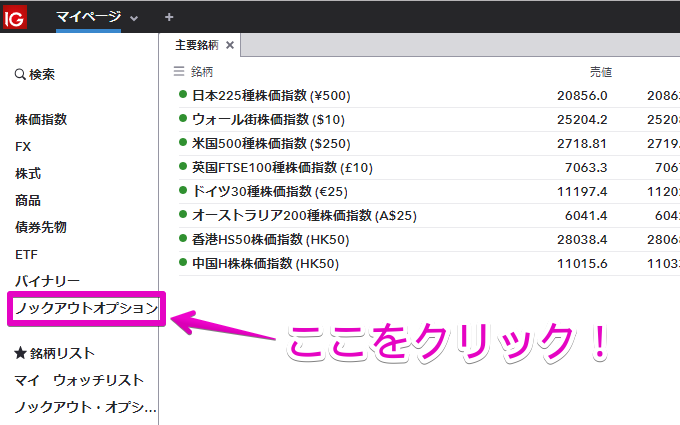This screenshot has width=680, height=425.
Task: Switch to the 主要銘柄 tab
Action: [x=196, y=45]
